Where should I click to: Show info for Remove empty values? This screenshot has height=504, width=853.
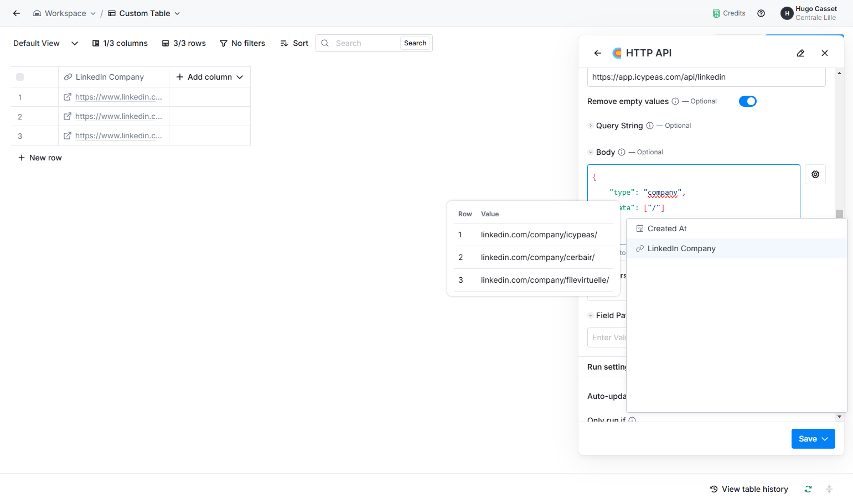675,101
